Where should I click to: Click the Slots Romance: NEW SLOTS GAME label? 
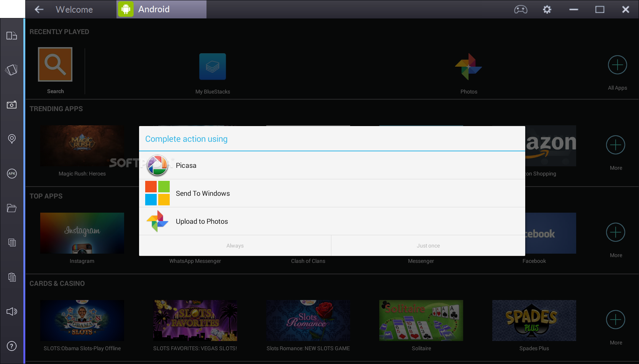[x=308, y=348]
